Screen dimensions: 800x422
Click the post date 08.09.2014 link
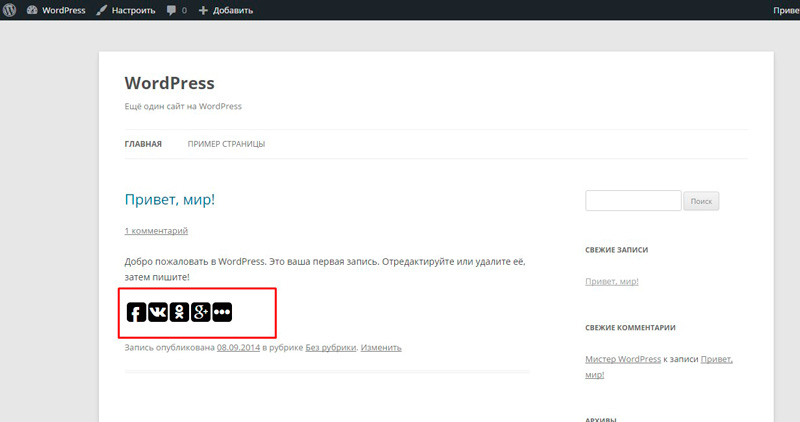pos(238,347)
